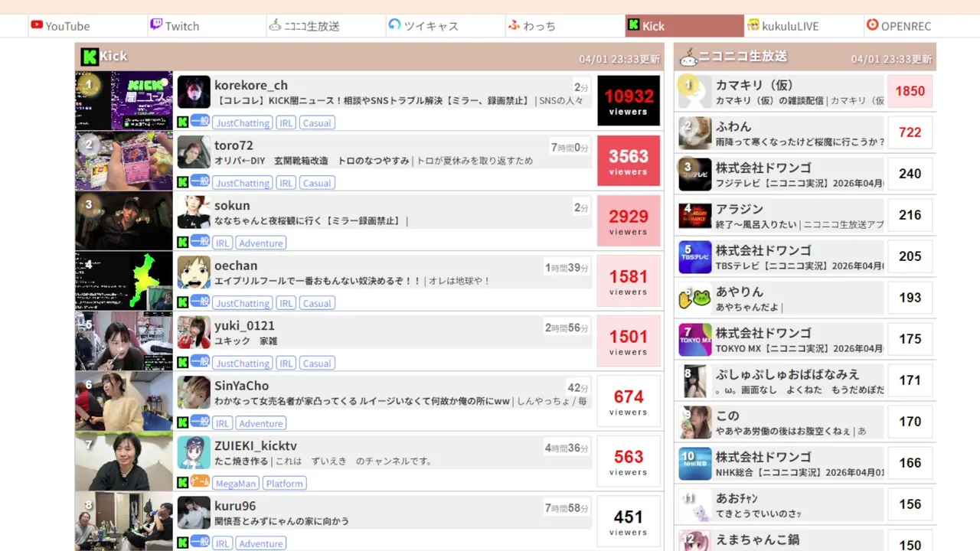Viewport: 980px width, 551px height.
Task: Open ZUIEKI_kicktv stream thumbnail
Action: pyautogui.click(x=124, y=461)
